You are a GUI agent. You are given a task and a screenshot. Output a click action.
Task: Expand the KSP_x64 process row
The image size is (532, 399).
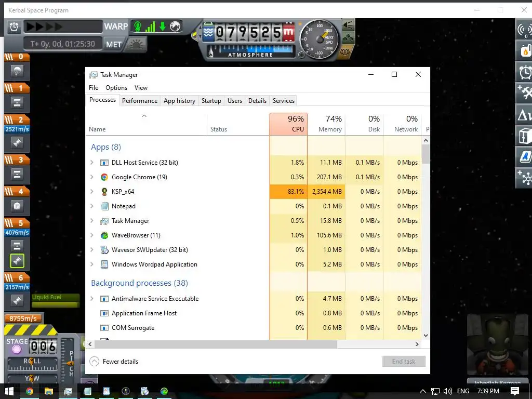[x=91, y=192]
